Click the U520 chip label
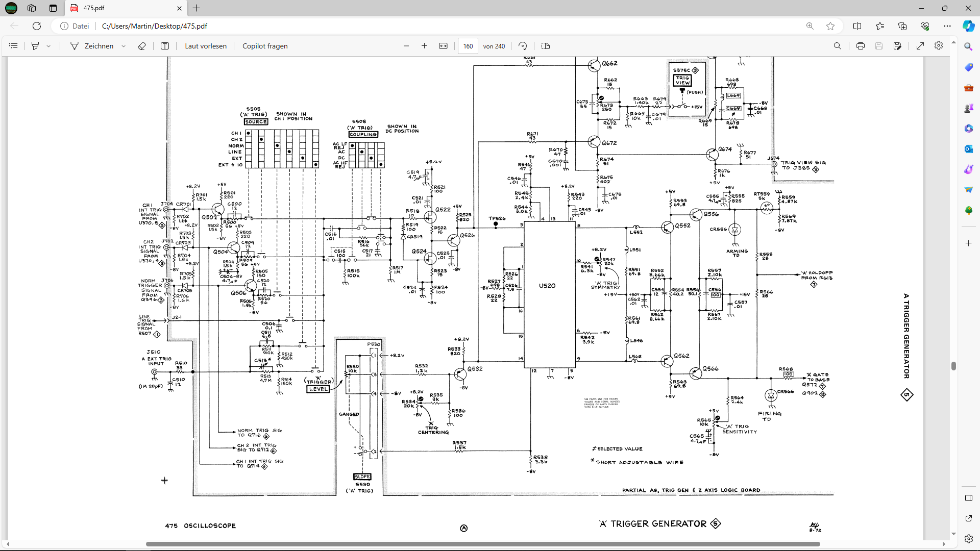This screenshot has height=551, width=980. point(547,286)
